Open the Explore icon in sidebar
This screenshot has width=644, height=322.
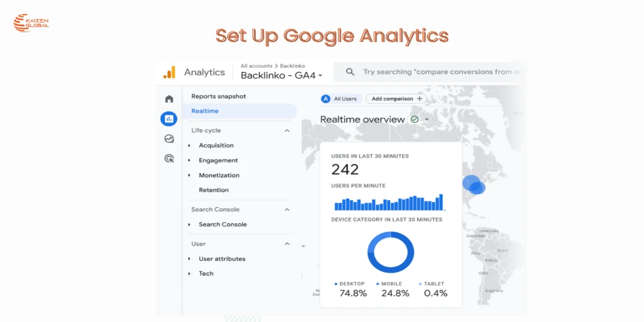tap(169, 139)
